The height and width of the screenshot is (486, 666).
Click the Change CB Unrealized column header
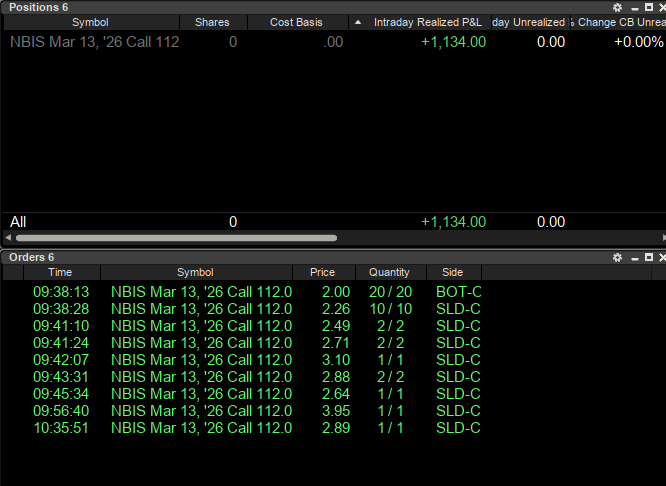coord(618,22)
